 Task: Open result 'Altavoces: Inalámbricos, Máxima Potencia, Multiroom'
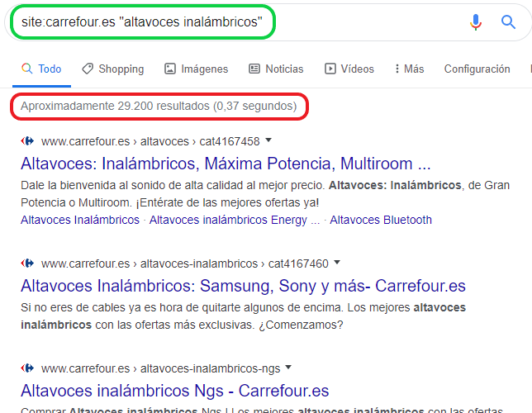coord(226,164)
